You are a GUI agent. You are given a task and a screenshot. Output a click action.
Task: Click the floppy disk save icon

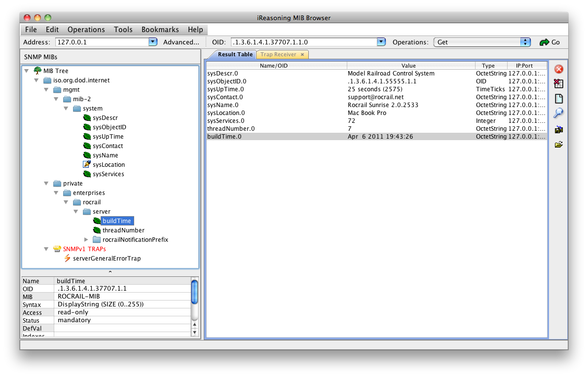[559, 130]
